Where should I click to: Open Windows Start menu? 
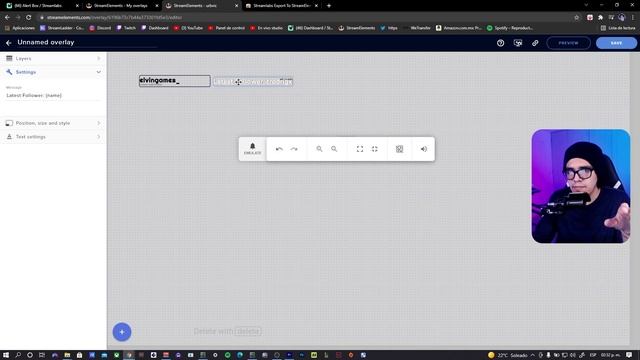pyautogui.click(x=6, y=355)
